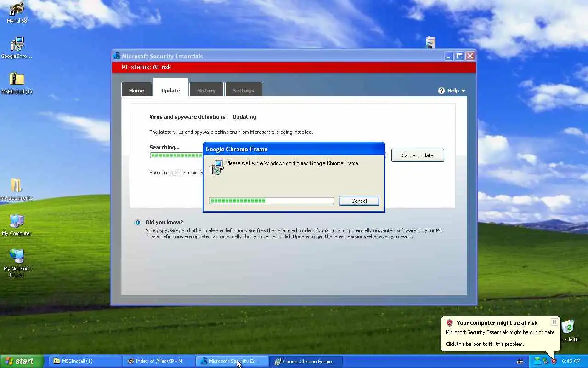
Task: Switch to the Home tab
Action: click(x=136, y=90)
